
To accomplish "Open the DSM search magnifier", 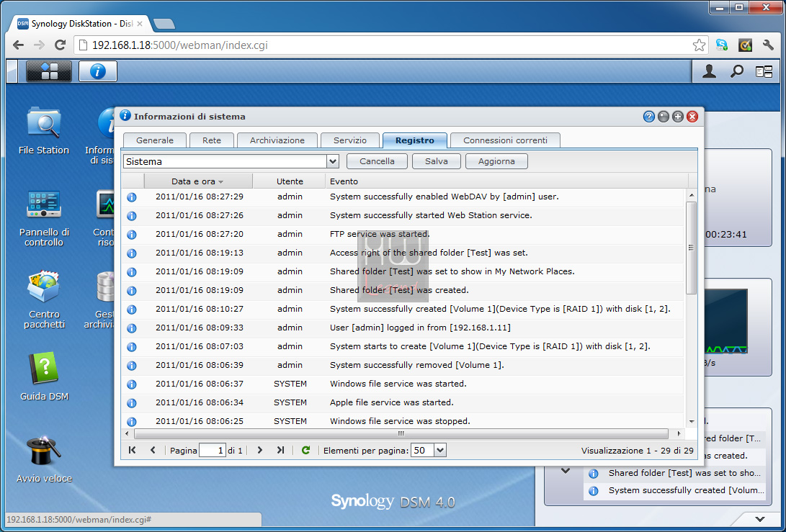I will click(736, 72).
